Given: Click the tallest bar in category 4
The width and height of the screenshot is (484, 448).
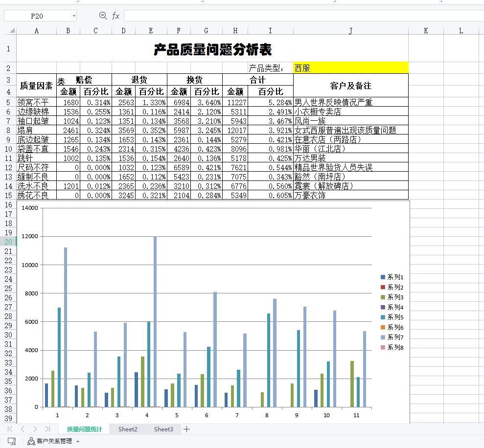Looking at the screenshot, I should tap(155, 321).
